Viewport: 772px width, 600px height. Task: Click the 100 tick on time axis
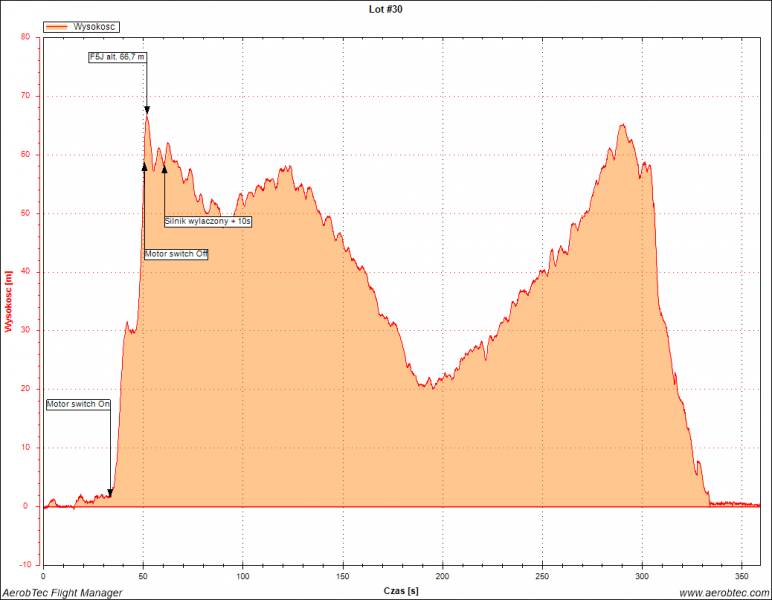(x=243, y=577)
